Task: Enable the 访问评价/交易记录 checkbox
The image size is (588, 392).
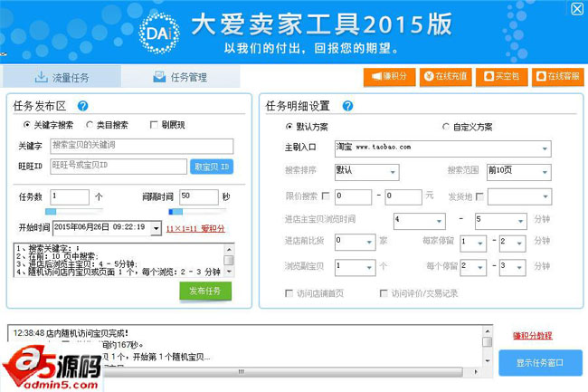Action: [384, 293]
